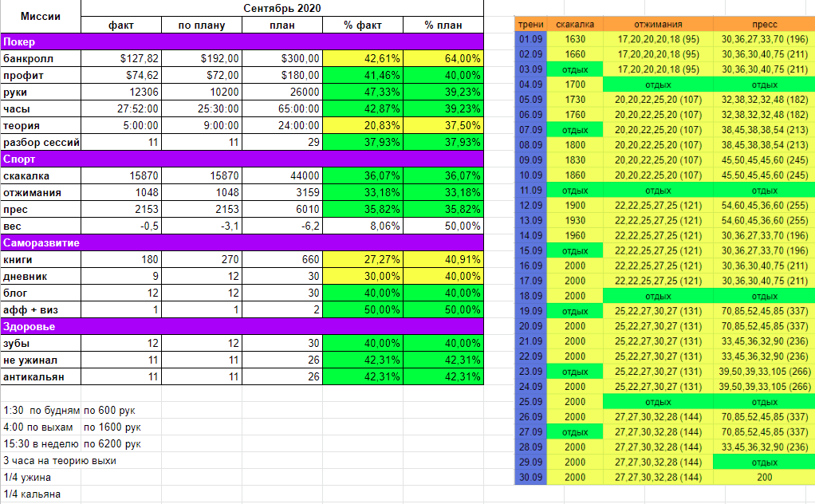The width and height of the screenshot is (815, 504).
Task: Select the пресс column header
Action: coord(764,24)
